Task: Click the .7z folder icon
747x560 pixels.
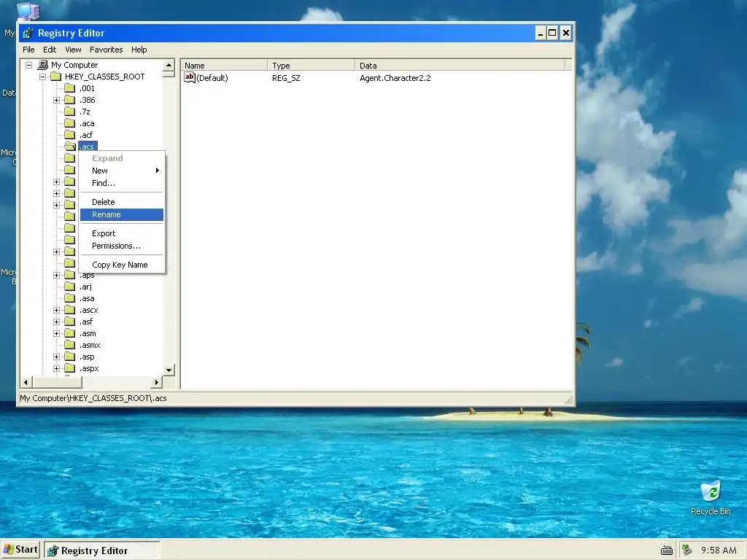Action: point(70,112)
